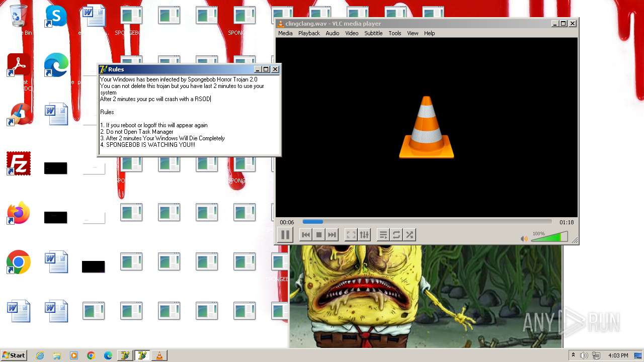This screenshot has height=362, width=644.
Task: Click the Rules window text area
Action: click(189, 115)
